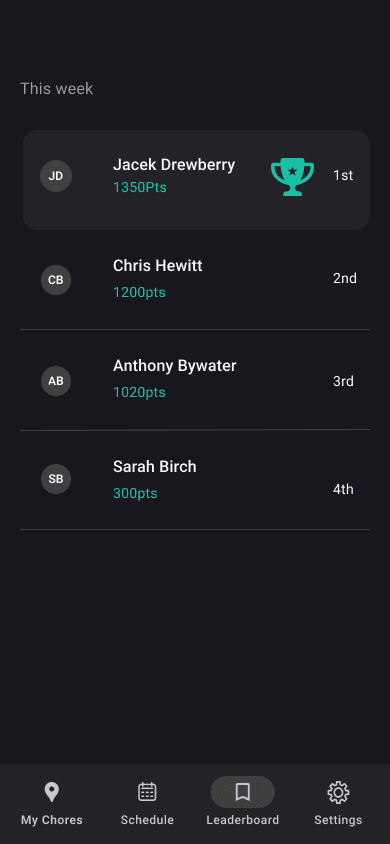
Task: Open Chris Hewitt's name entry
Action: click(x=158, y=265)
